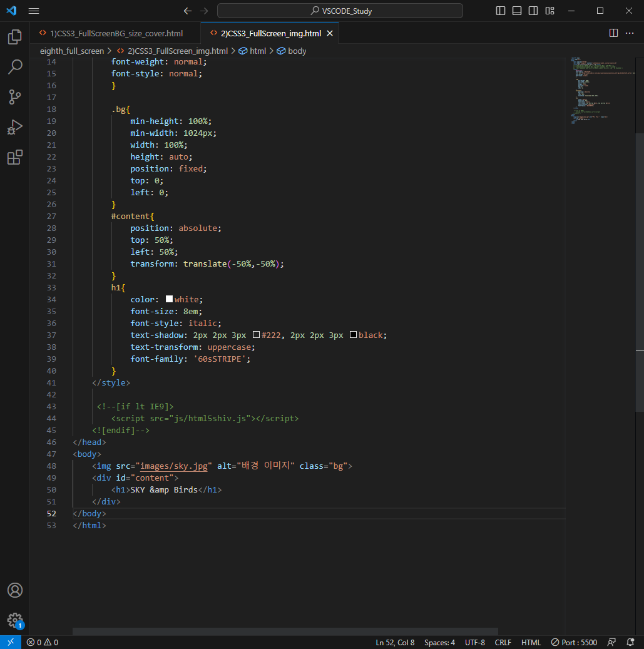This screenshot has width=644, height=649.
Task: Place cursor on the .bg selector
Action: [x=120, y=110]
